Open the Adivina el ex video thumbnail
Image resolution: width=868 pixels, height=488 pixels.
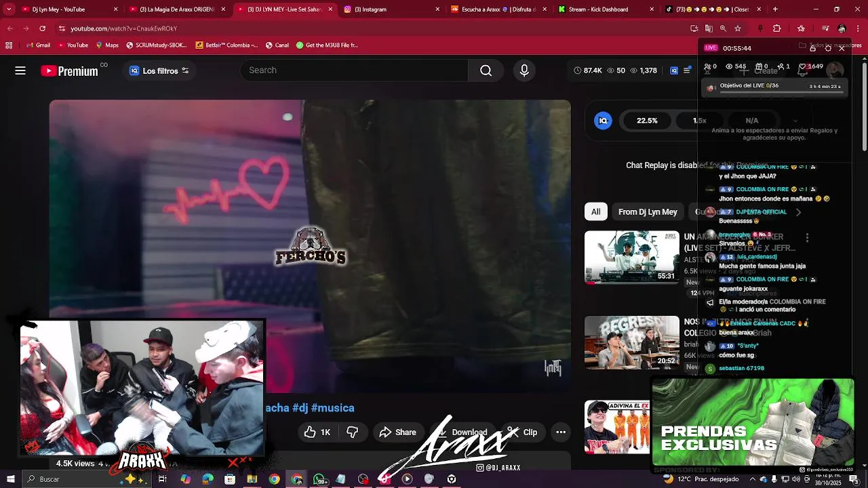tap(617, 426)
